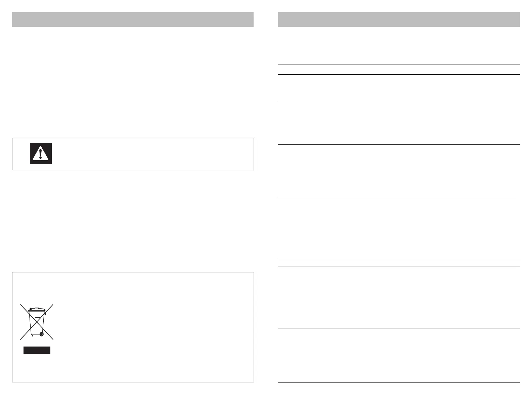Click inside the bordered warning box next to the triangle icon
Screen dimensions: 532x411
click(x=151, y=154)
